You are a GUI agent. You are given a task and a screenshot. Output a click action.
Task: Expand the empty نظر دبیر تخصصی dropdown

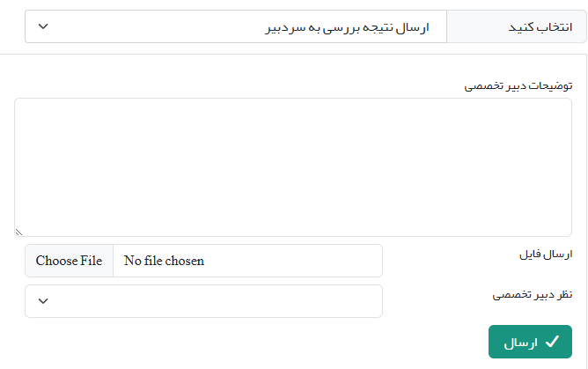click(203, 301)
